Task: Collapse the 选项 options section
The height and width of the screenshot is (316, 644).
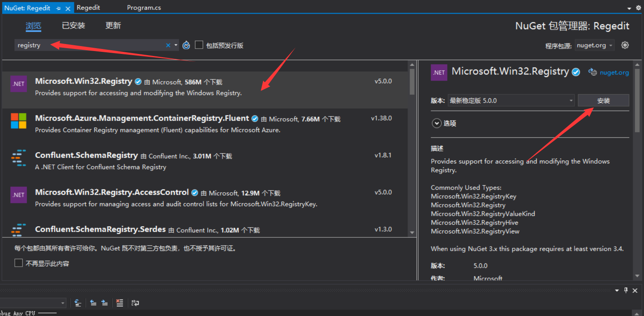Action: point(437,123)
